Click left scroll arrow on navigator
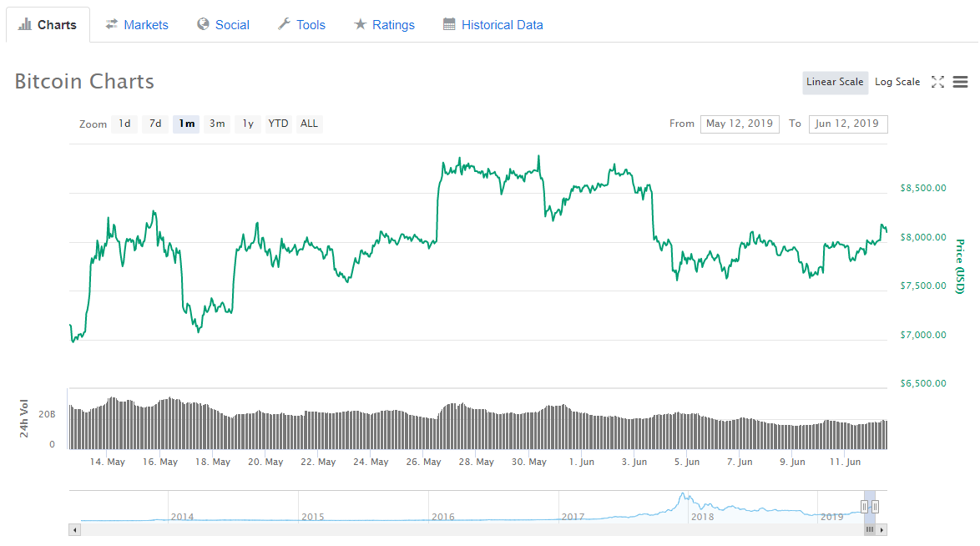Screen dimensions: 980x546 click(x=75, y=530)
